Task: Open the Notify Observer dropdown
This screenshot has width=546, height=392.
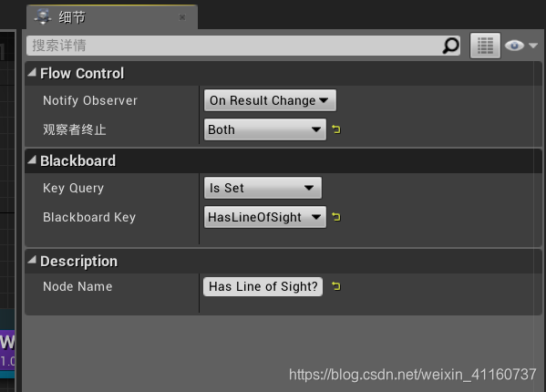Action: point(270,100)
